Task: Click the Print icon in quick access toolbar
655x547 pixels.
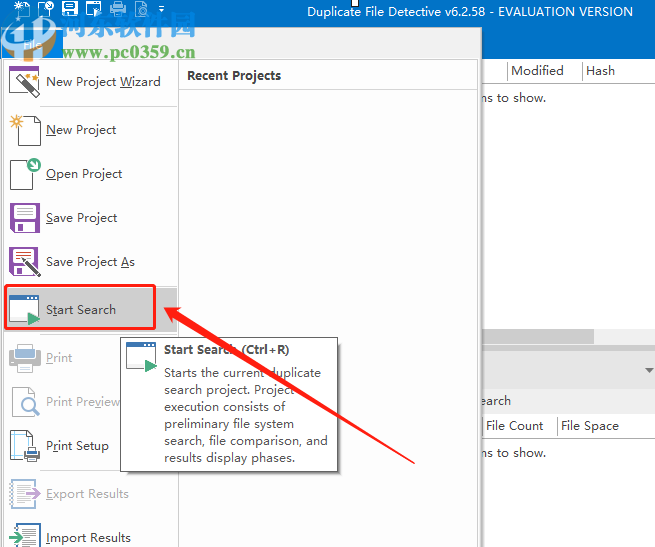Action: [118, 8]
